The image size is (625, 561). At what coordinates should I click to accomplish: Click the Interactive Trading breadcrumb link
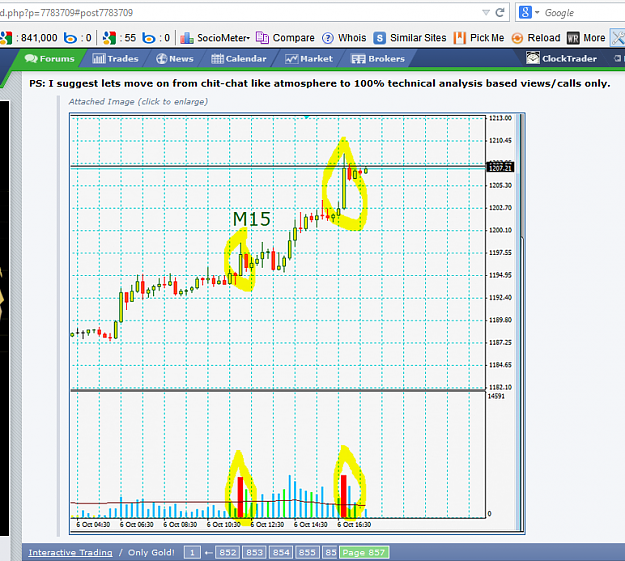tap(71, 552)
